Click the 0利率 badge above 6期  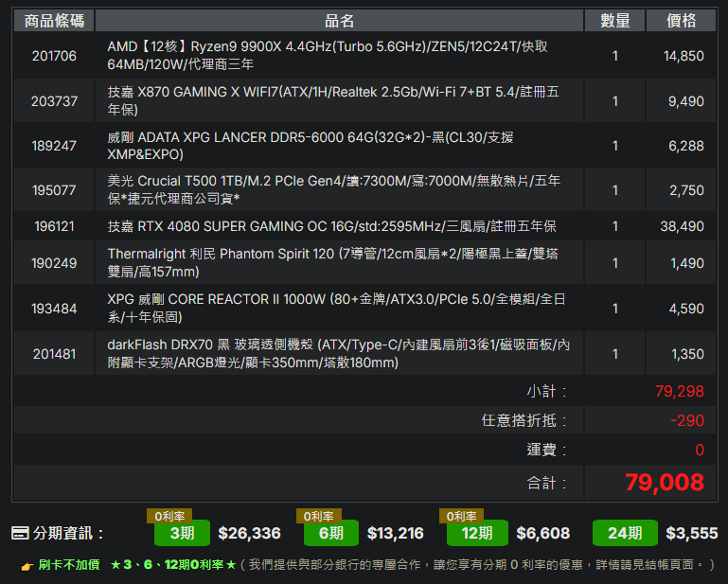(x=318, y=516)
